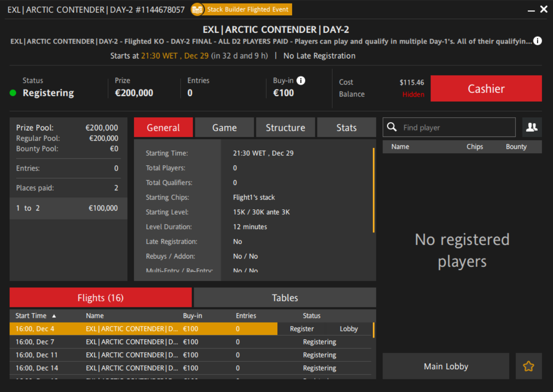Open Lobby for Dec 4 flight
Image resolution: width=553 pixels, height=392 pixels.
tap(348, 329)
